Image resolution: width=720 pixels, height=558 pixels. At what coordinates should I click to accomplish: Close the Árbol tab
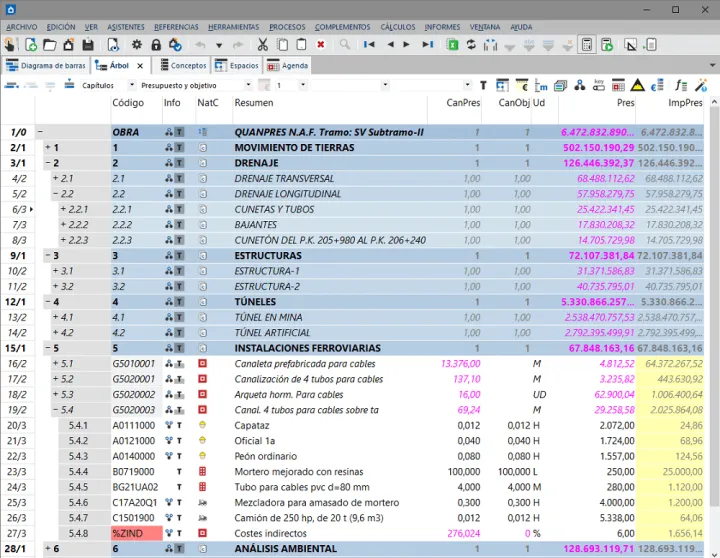pos(139,66)
